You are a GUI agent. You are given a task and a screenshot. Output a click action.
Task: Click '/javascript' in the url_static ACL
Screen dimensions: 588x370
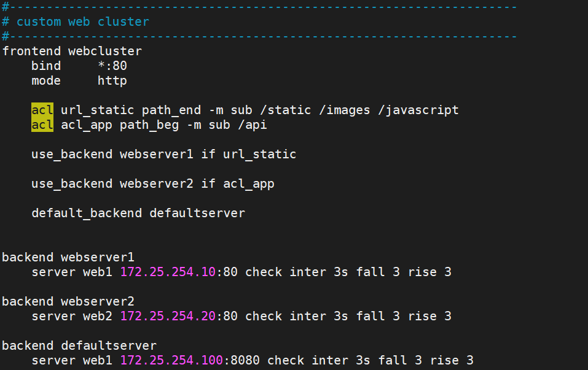(x=418, y=110)
